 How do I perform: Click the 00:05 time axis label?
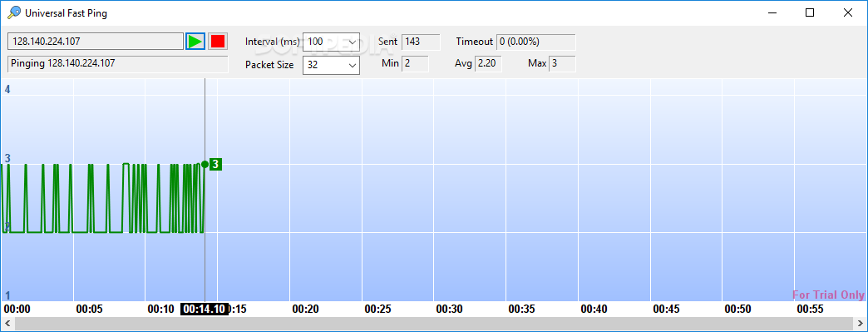tap(89, 310)
